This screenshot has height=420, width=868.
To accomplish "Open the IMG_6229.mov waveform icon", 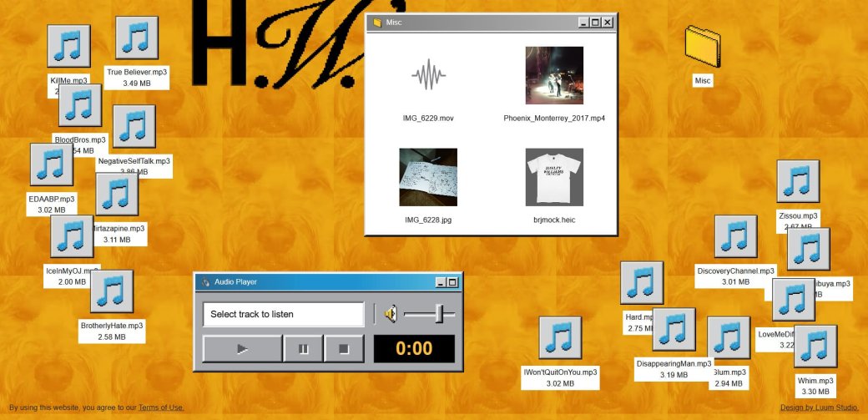I will point(428,75).
